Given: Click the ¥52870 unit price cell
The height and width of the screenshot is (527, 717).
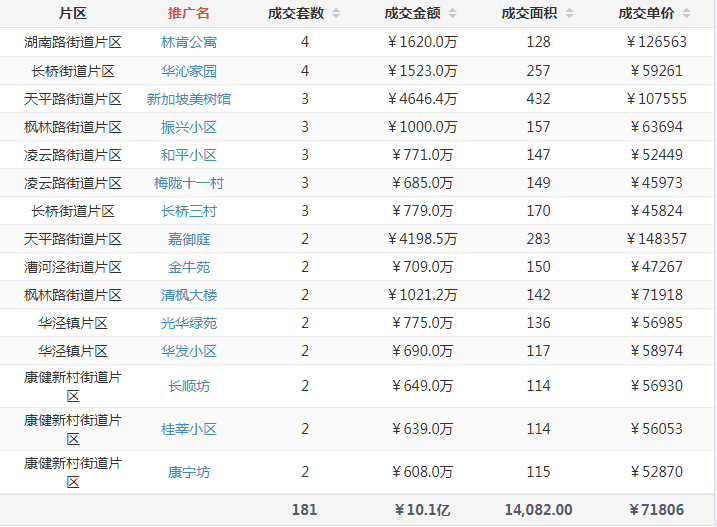Looking at the screenshot, I should pos(656,472).
